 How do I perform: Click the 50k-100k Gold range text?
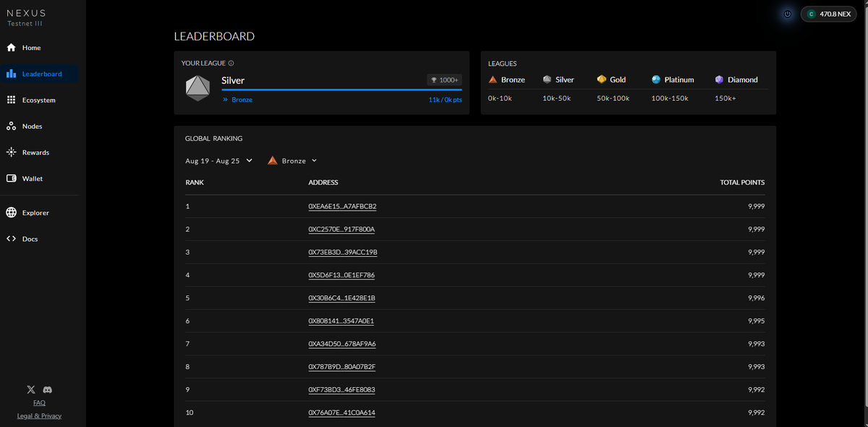[x=613, y=98]
